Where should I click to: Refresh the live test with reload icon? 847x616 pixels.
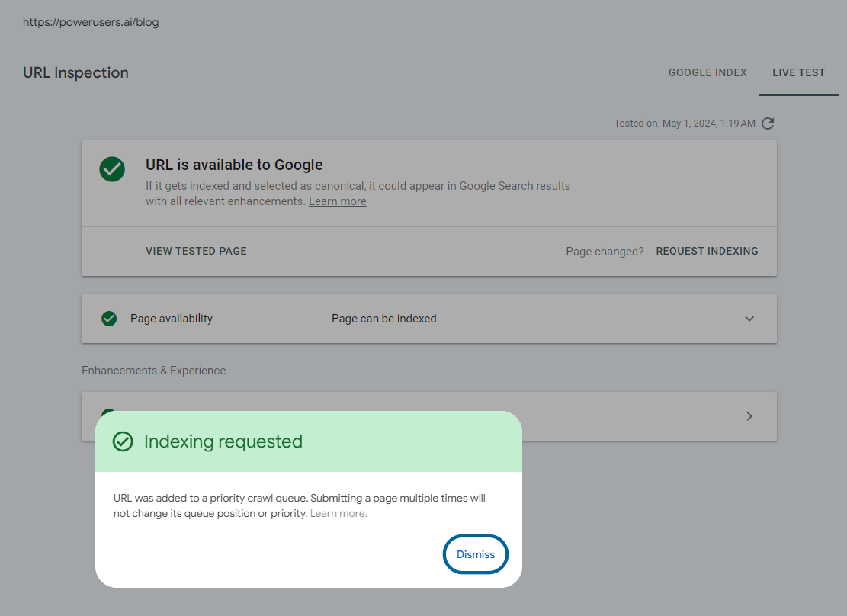pos(768,124)
